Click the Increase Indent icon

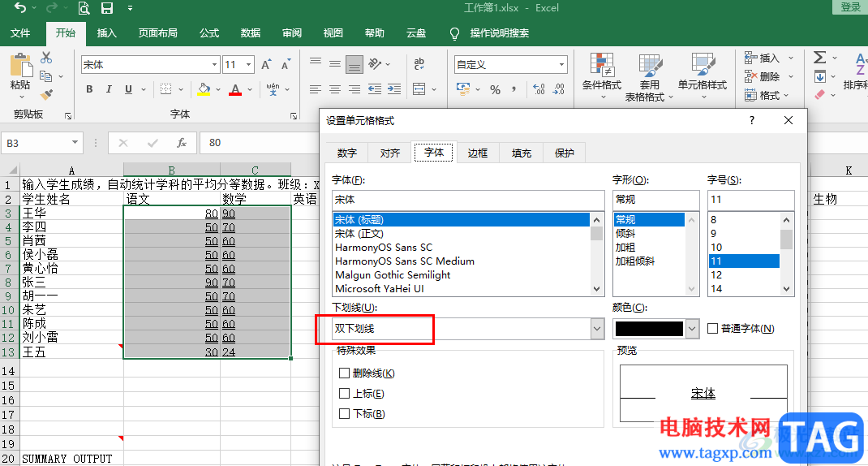tap(394, 89)
